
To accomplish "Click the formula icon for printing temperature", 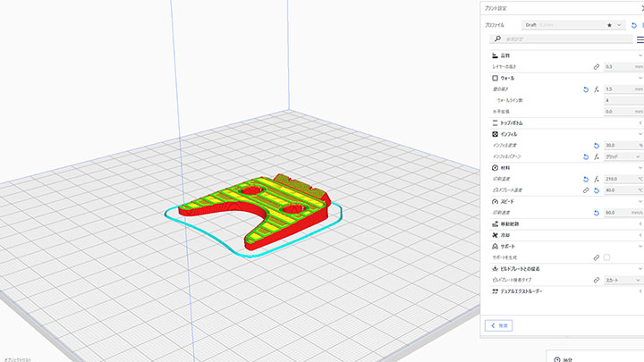I will click(596, 179).
